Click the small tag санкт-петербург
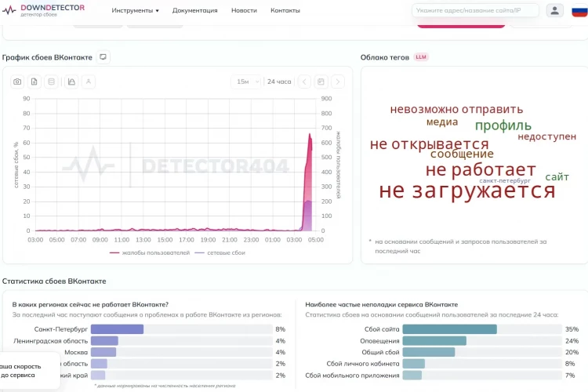This screenshot has width=588, height=392. click(x=505, y=181)
